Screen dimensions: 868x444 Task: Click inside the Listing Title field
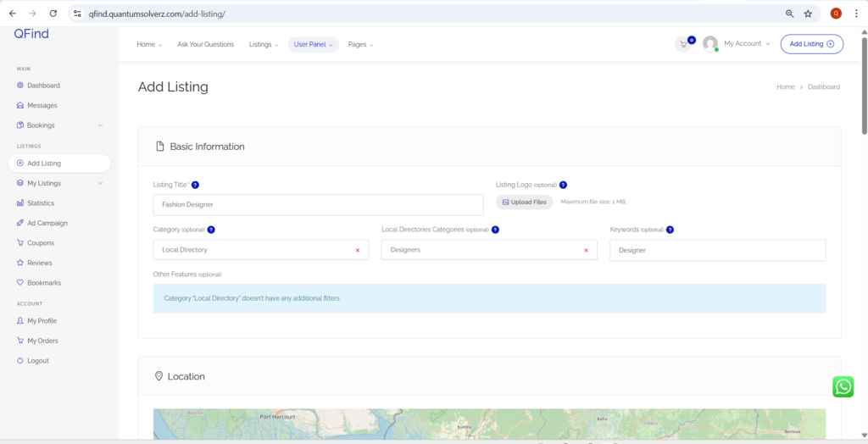318,205
